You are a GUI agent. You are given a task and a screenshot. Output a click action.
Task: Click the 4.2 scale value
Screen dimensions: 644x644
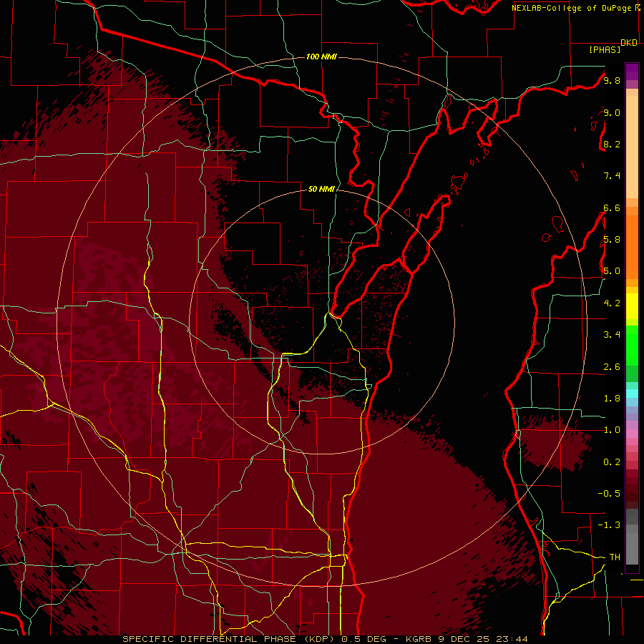tap(612, 303)
